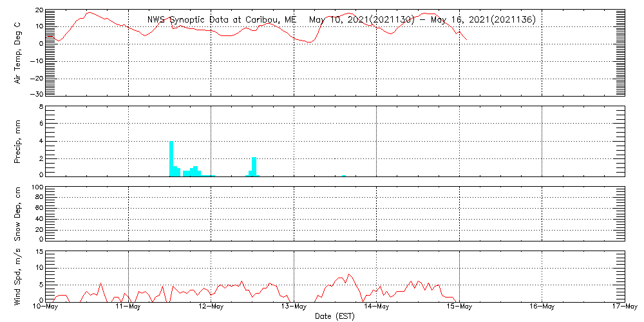This screenshot has height=322, width=644.
Task: Click the tiny precipitation bar on 13-May
Action: [344, 176]
